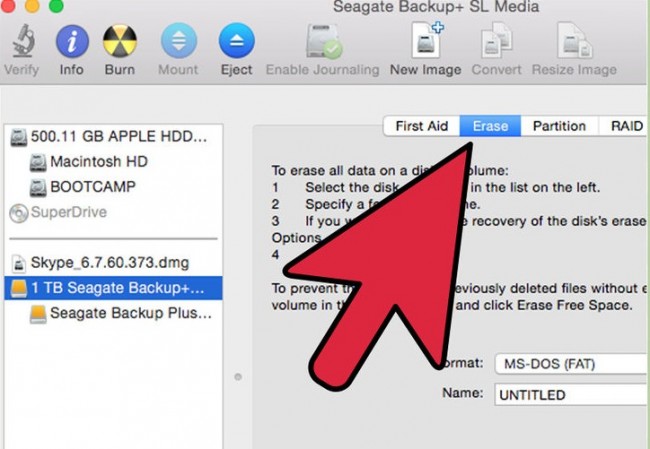Click the Convert label text
This screenshot has height=449, width=650.
point(496,70)
